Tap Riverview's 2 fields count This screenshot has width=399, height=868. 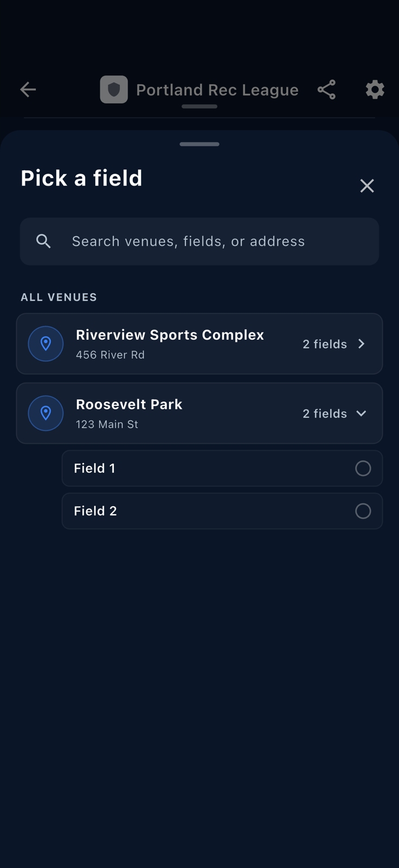pos(325,344)
